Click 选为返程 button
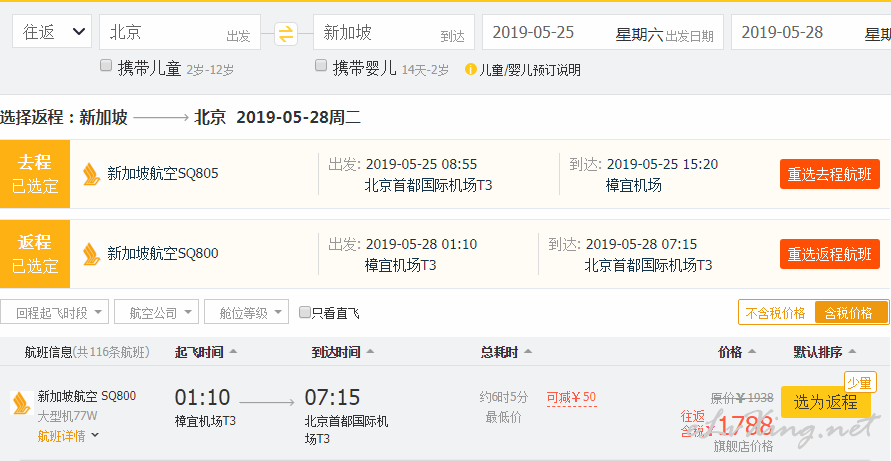The image size is (891, 461). 826,402
